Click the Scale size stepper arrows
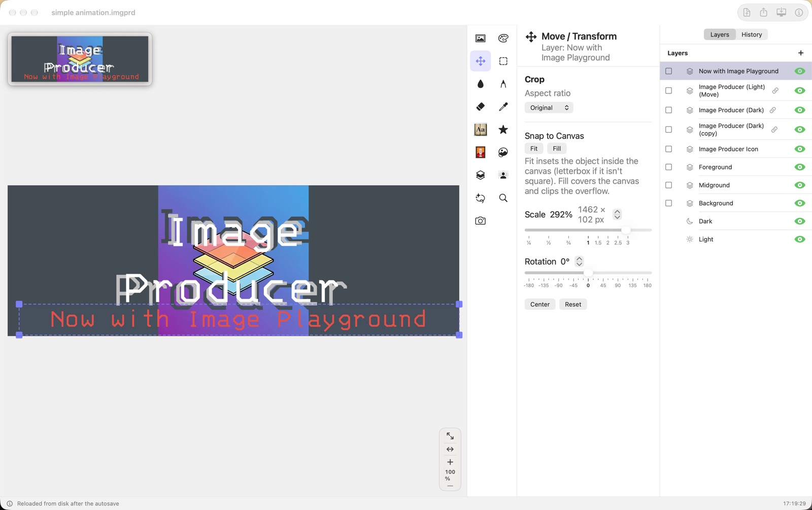The image size is (812, 510). point(617,214)
